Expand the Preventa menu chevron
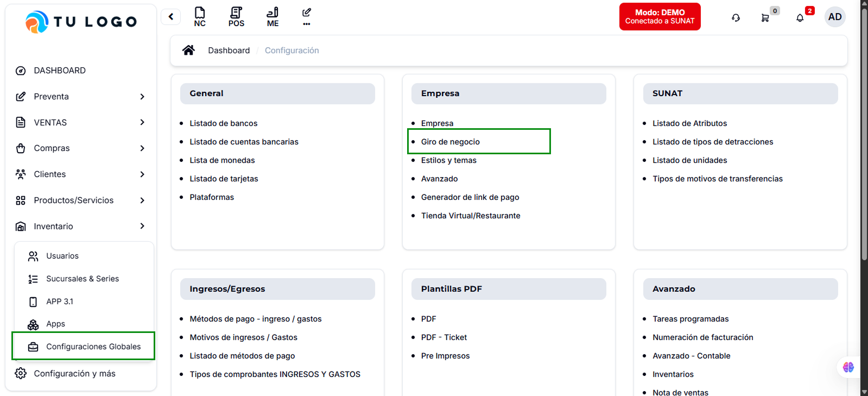The height and width of the screenshot is (396, 868). pyautogui.click(x=142, y=97)
